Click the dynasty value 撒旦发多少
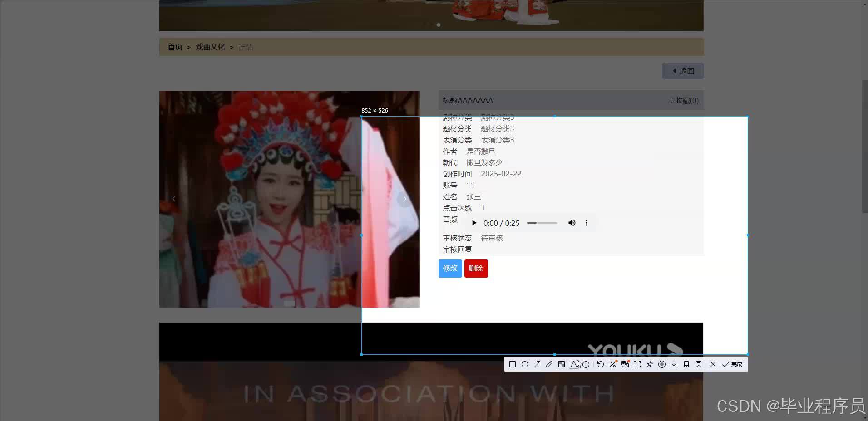This screenshot has height=421, width=868. tap(484, 162)
